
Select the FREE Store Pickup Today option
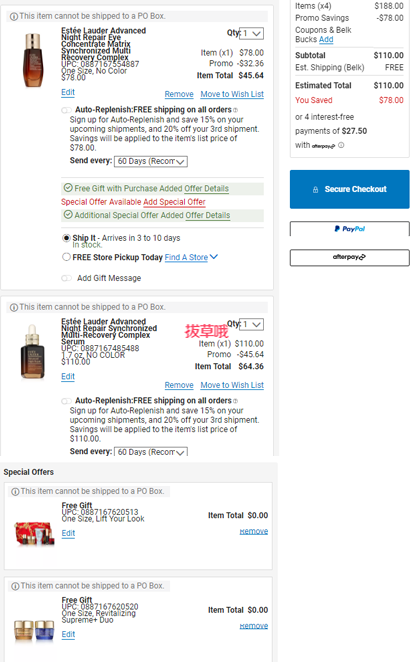pyautogui.click(x=66, y=257)
